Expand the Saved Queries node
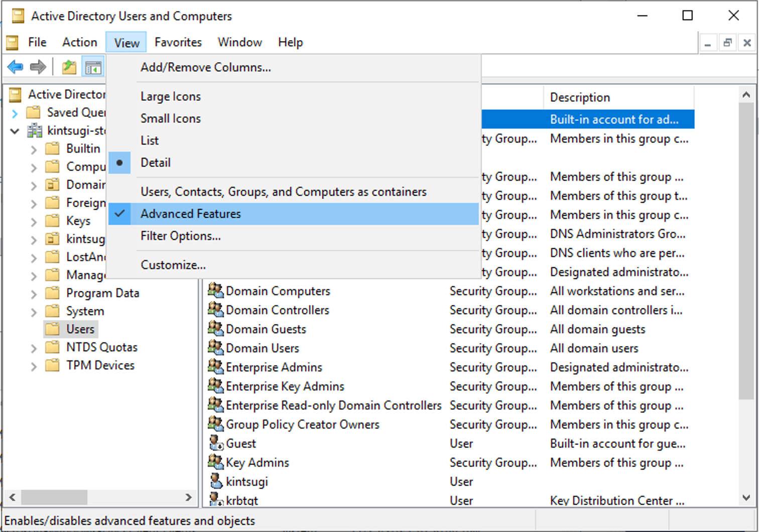Image resolution: width=759 pixels, height=532 pixels. (x=15, y=113)
